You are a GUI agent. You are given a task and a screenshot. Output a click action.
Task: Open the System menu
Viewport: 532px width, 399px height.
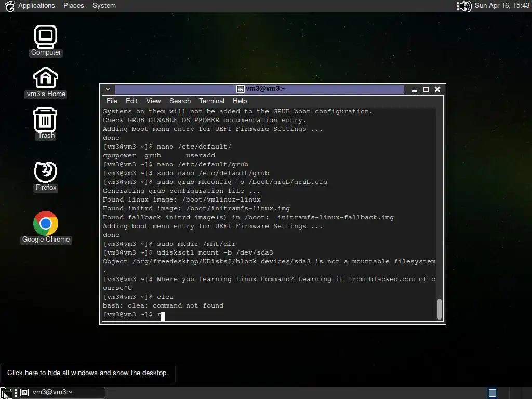click(104, 5)
